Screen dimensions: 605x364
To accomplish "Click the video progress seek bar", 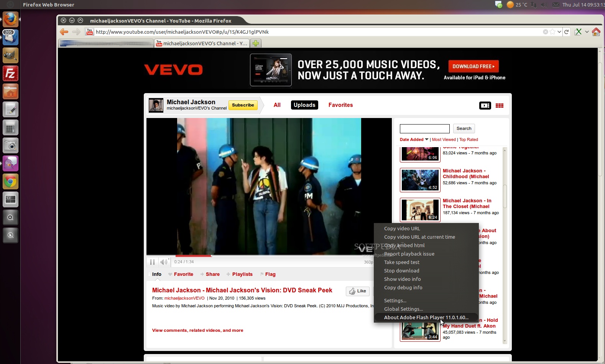I will (268, 256).
